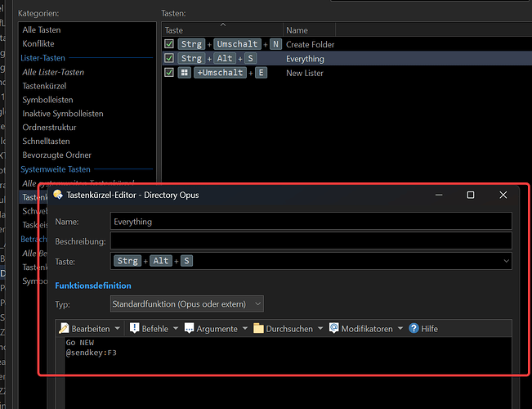Maximize the Tastenkürzel-Editor window
The image size is (532, 409).
pos(471,195)
